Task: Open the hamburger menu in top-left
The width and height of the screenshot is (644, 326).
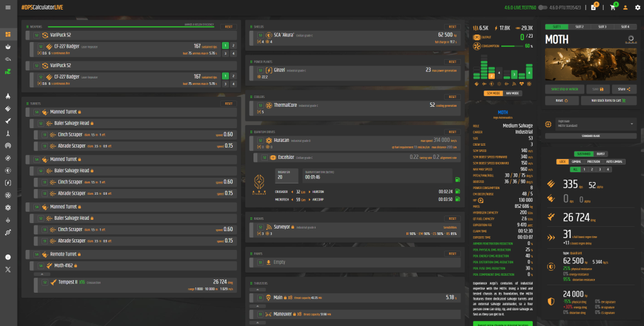Action: tap(8, 7)
